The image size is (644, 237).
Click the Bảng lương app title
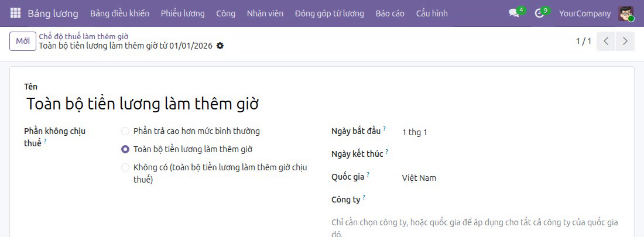[x=53, y=13]
